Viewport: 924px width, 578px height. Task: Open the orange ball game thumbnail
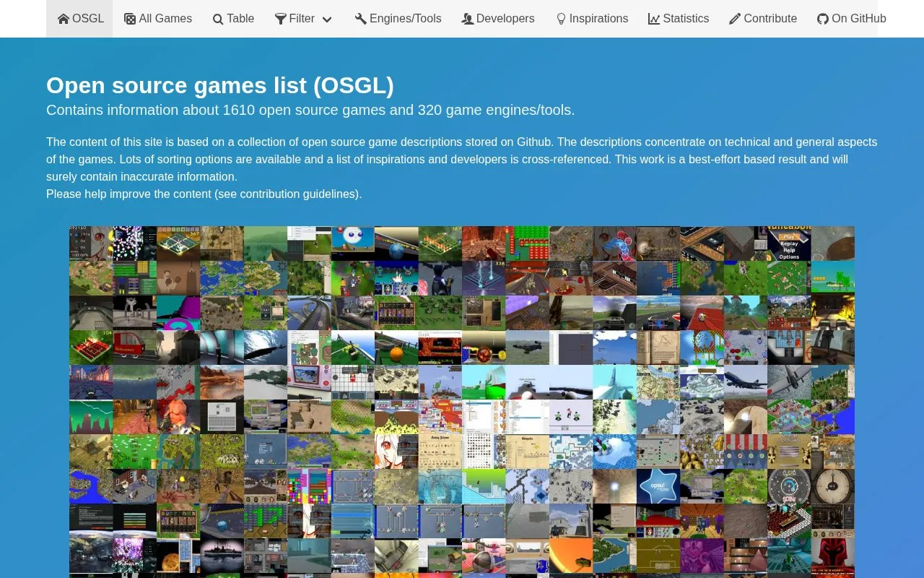point(396,348)
